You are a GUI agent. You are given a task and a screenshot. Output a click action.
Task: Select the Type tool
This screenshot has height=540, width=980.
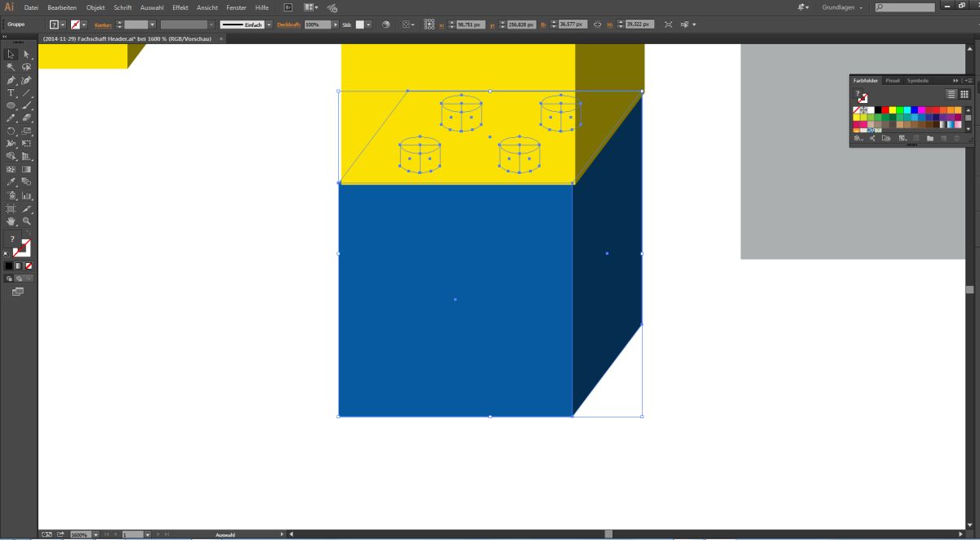point(11,93)
